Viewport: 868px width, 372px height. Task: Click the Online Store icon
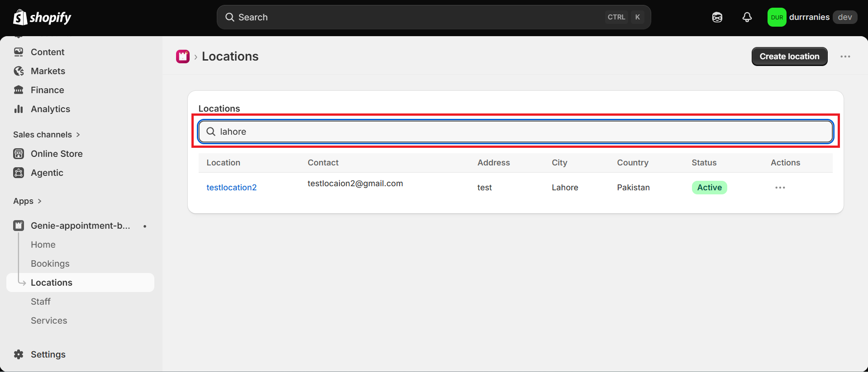click(x=19, y=154)
